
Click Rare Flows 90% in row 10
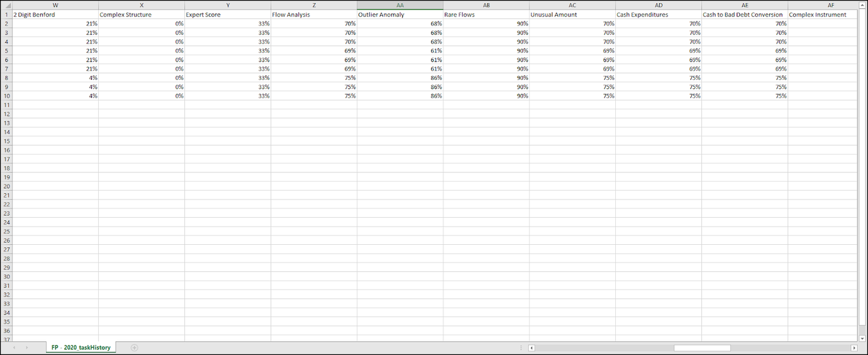tap(486, 96)
